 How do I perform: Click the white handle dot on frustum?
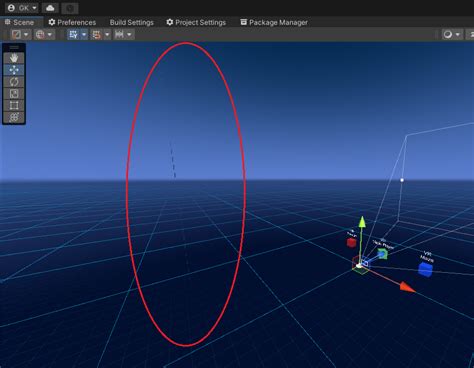[402, 180]
